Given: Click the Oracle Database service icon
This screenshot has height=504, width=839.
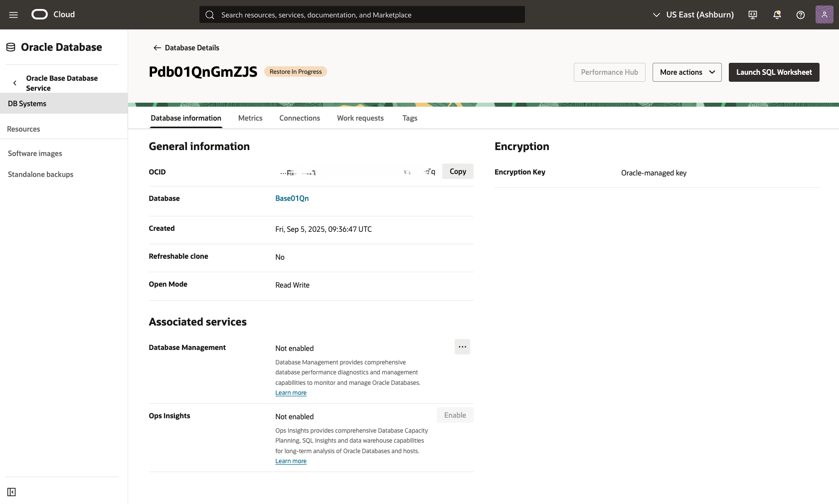Looking at the screenshot, I should [x=10, y=46].
